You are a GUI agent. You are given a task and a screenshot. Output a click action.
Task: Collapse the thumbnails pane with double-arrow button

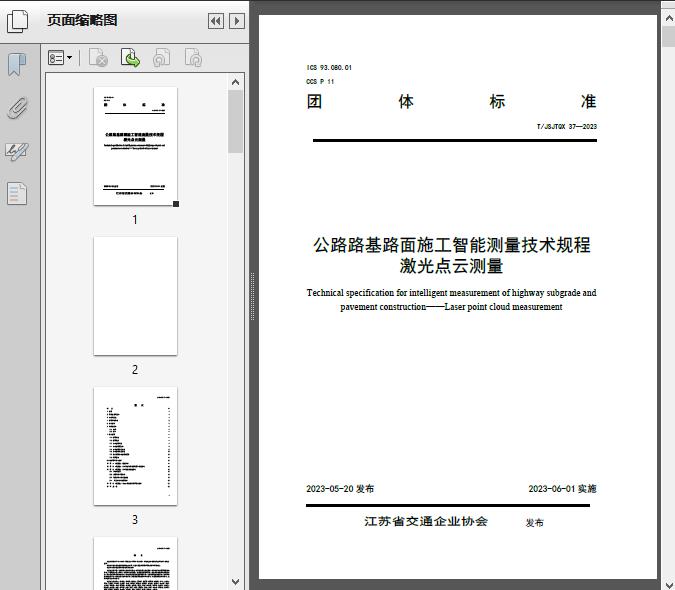(x=216, y=21)
